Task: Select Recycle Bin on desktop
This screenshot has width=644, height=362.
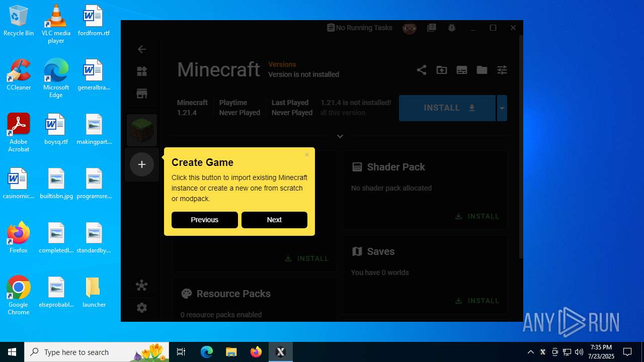Action: pyautogui.click(x=19, y=21)
